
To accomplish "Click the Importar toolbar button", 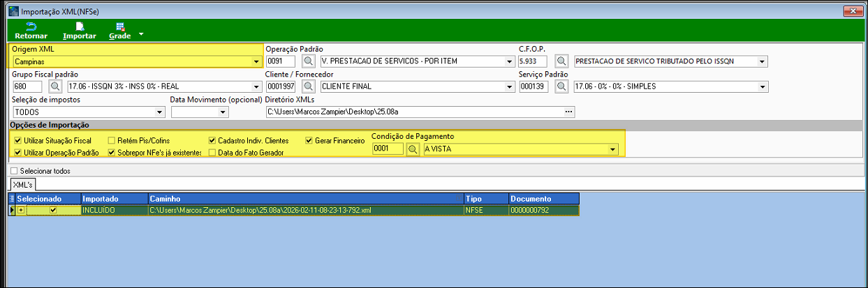I will coord(80,30).
